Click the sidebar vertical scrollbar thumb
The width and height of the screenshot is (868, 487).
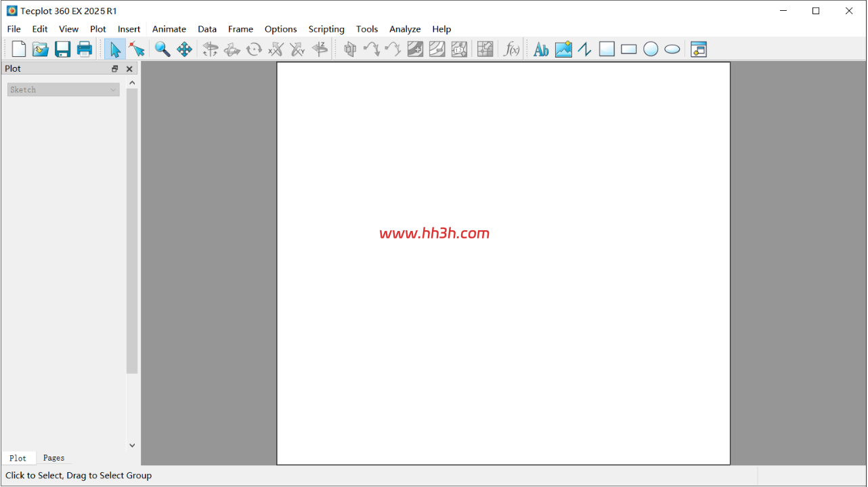click(132, 231)
